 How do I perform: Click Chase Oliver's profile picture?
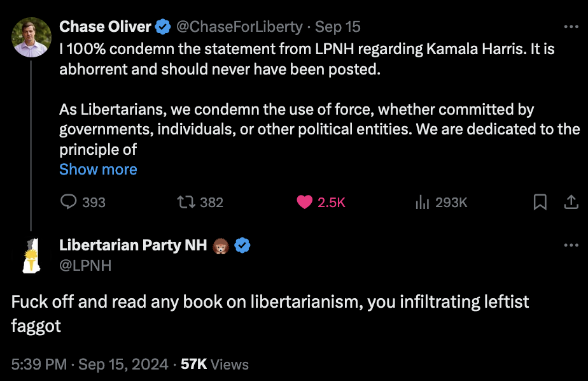coord(31,36)
